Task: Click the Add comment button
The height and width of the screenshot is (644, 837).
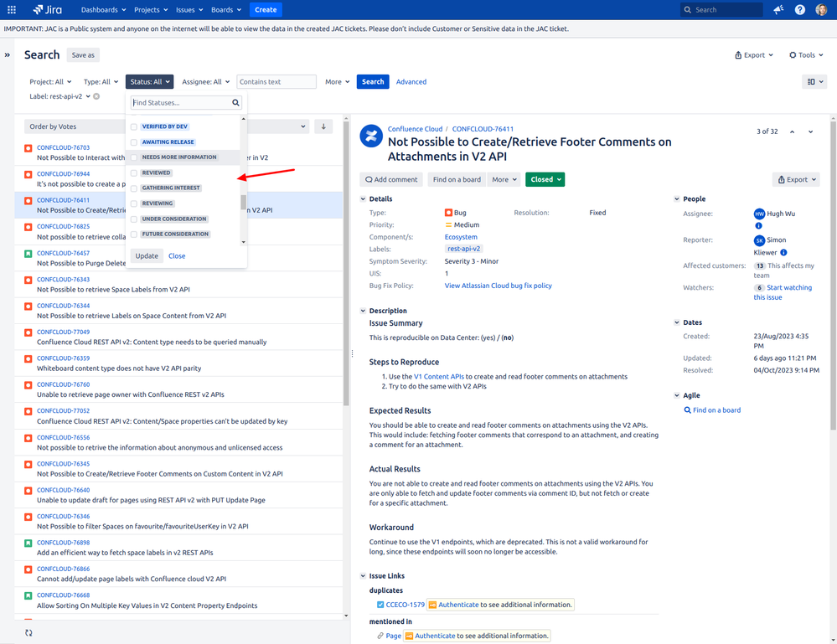Action: [391, 179]
